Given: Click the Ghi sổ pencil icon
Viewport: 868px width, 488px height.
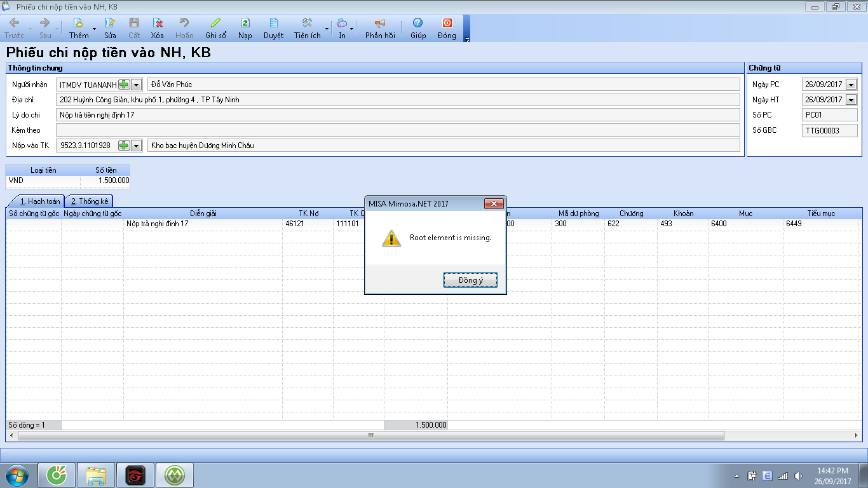Looking at the screenshot, I should [215, 23].
